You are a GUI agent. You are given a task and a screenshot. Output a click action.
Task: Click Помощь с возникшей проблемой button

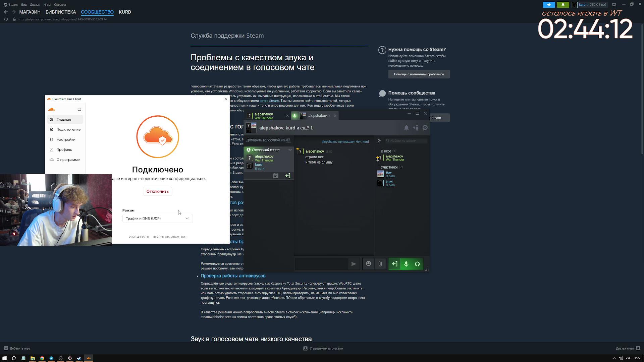pyautogui.click(x=419, y=74)
